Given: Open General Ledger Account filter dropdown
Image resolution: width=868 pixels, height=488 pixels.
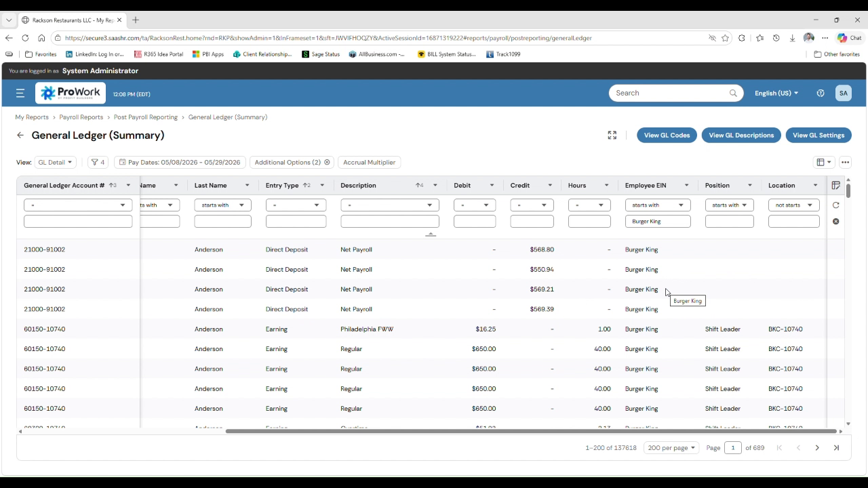Looking at the screenshot, I should click(x=78, y=205).
